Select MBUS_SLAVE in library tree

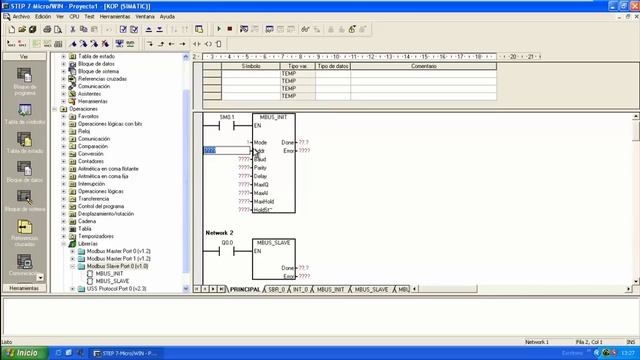point(112,281)
